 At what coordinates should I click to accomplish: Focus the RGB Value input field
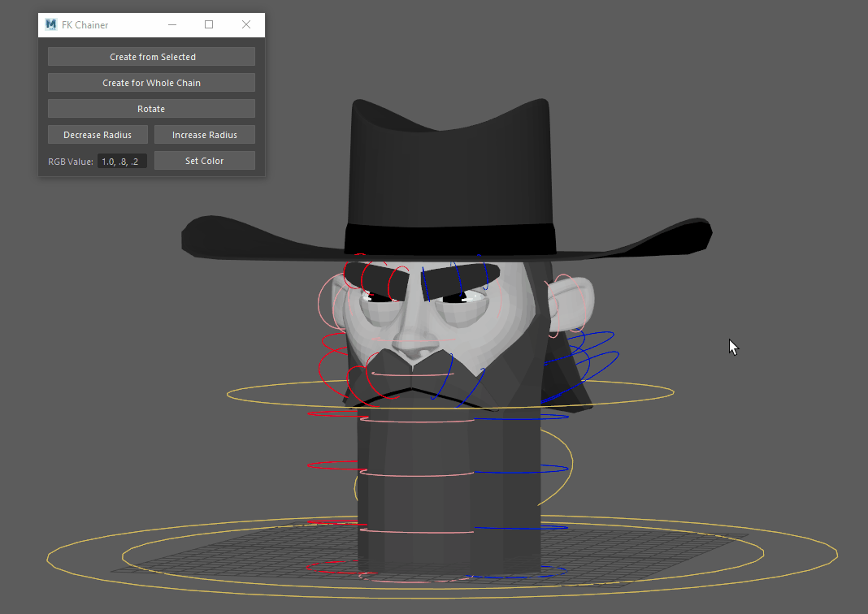coord(122,161)
